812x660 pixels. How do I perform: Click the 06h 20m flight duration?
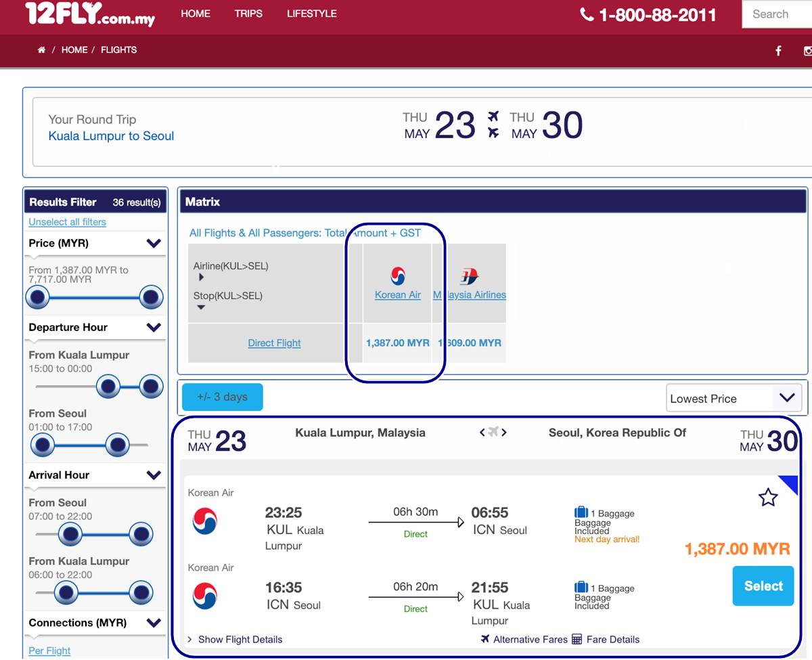click(x=415, y=587)
